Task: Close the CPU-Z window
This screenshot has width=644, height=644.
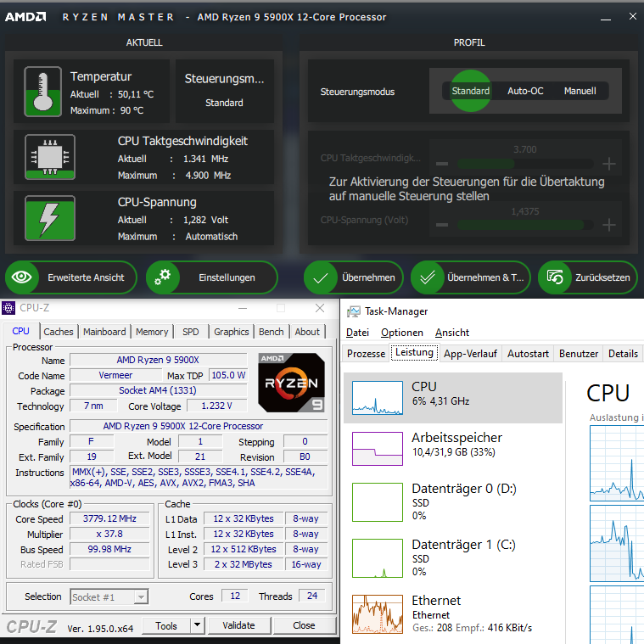Action: pos(320,308)
